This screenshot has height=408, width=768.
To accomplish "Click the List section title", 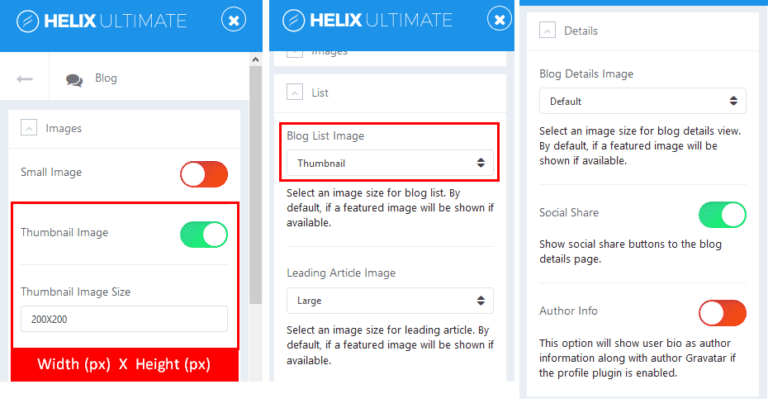I will point(320,93).
